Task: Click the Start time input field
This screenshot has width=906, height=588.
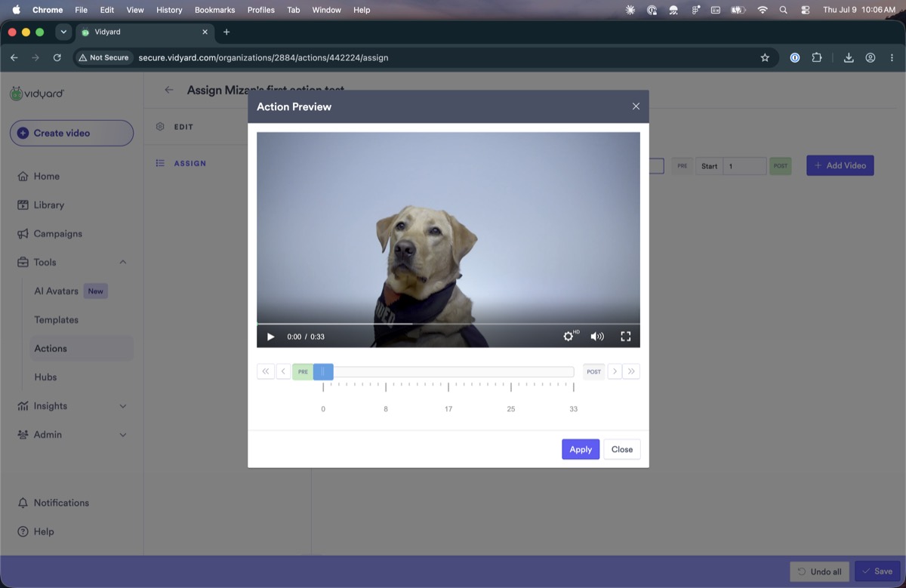Action: click(744, 166)
